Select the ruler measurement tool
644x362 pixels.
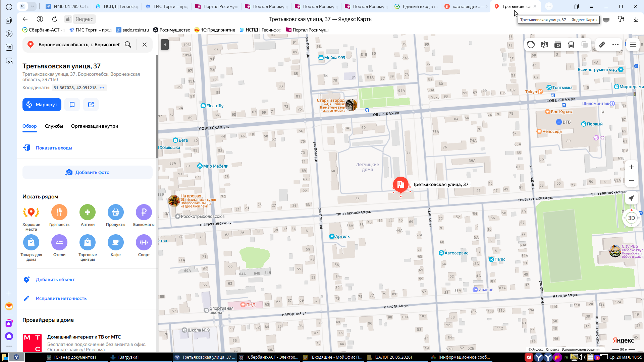pos(602,45)
